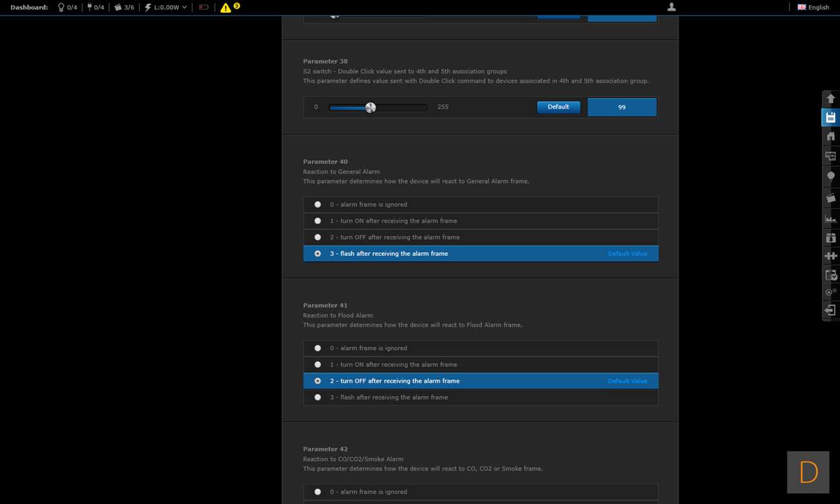Open the Scenes clapperboard icon

point(831,198)
